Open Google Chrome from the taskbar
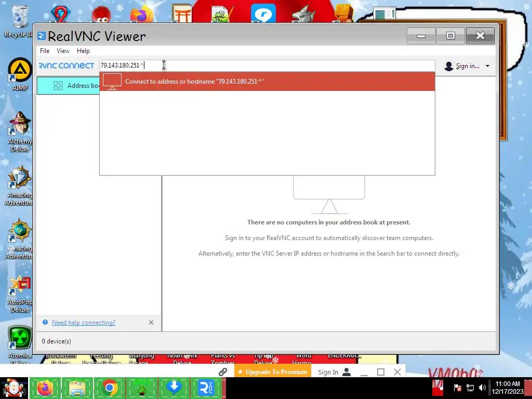 tap(109, 388)
